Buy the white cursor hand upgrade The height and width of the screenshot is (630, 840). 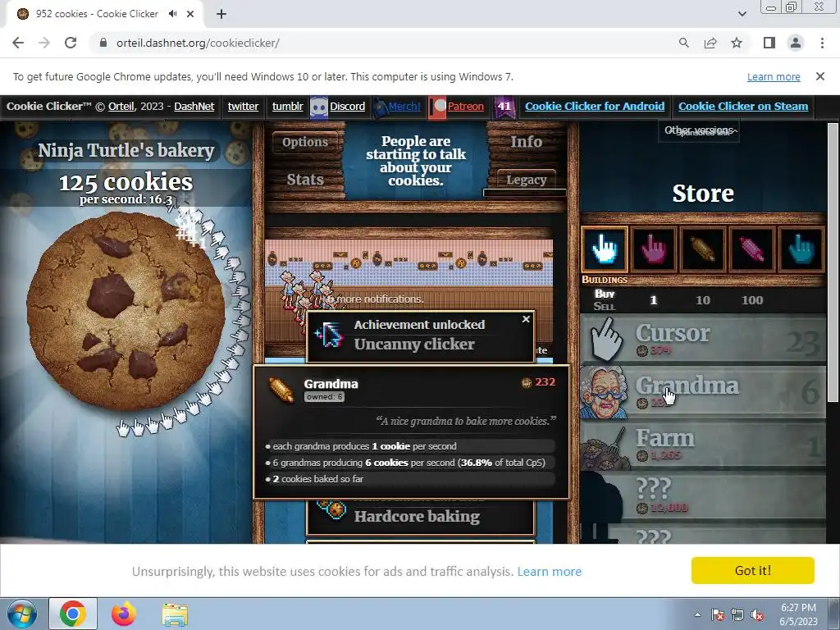605,249
